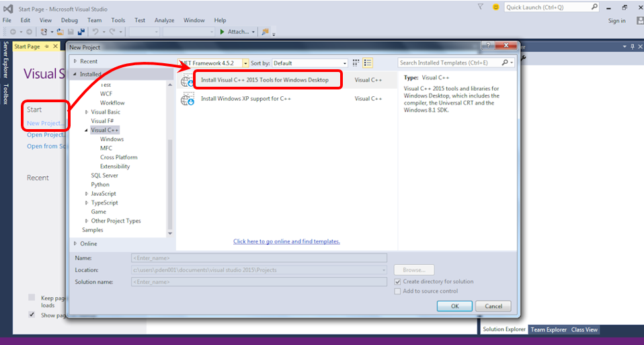This screenshot has height=345, width=644.
Task: Toggle Add to source control checkbox
Action: click(x=397, y=291)
